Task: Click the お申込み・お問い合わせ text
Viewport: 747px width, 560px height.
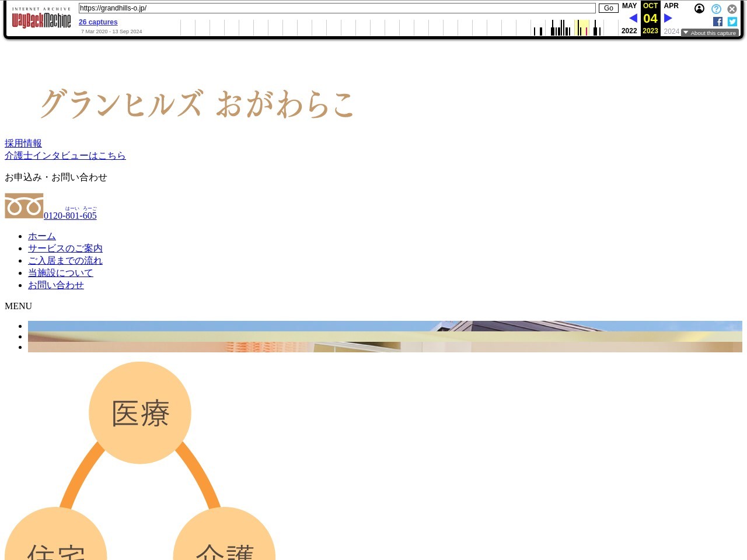Action: pos(56,177)
